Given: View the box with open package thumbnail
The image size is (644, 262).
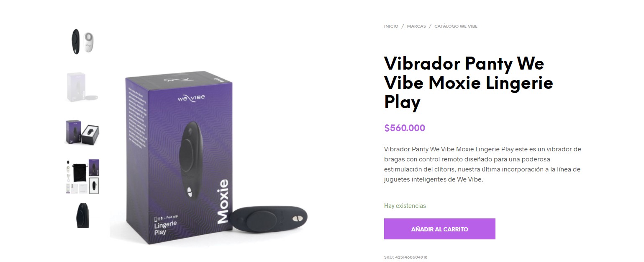Looking at the screenshot, I should (82, 132).
